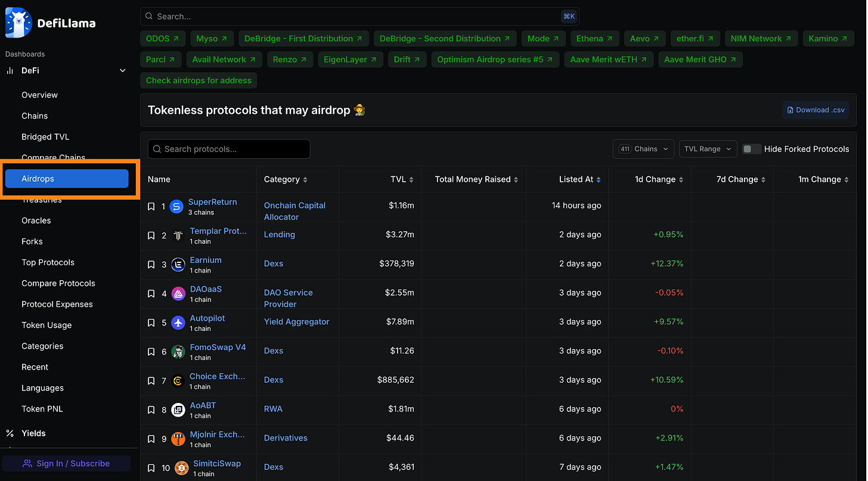Screen dimensions: 868x481
Task: Open Yields section in sidebar
Action: 33,433
